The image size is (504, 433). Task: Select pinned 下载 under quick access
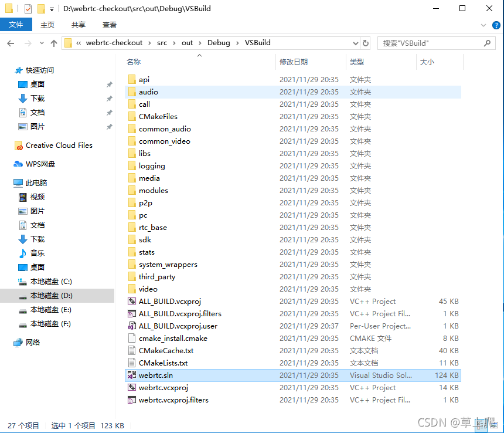[38, 99]
